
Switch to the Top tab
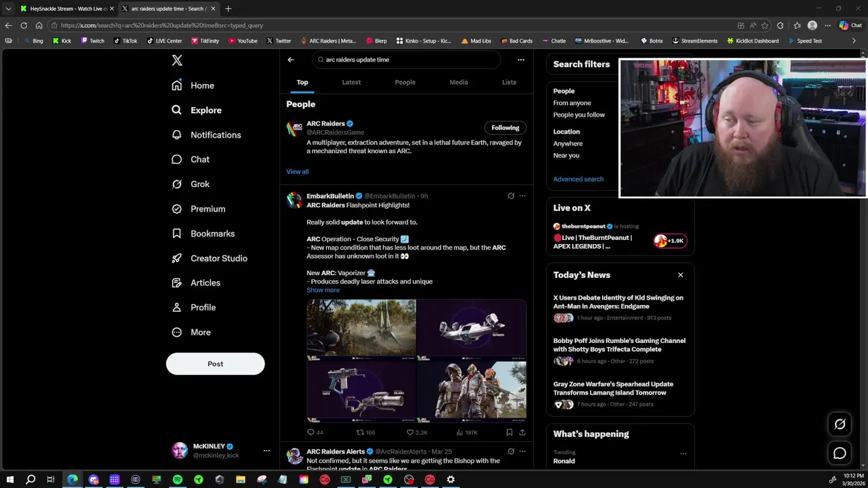[x=302, y=82]
